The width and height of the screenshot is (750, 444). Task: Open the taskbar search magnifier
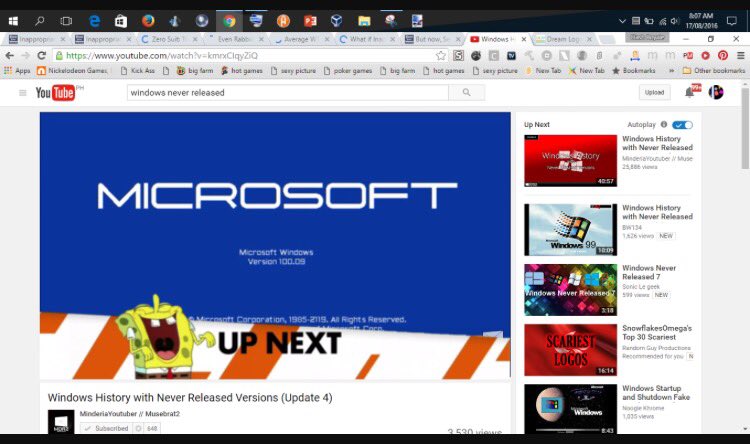tap(40, 21)
